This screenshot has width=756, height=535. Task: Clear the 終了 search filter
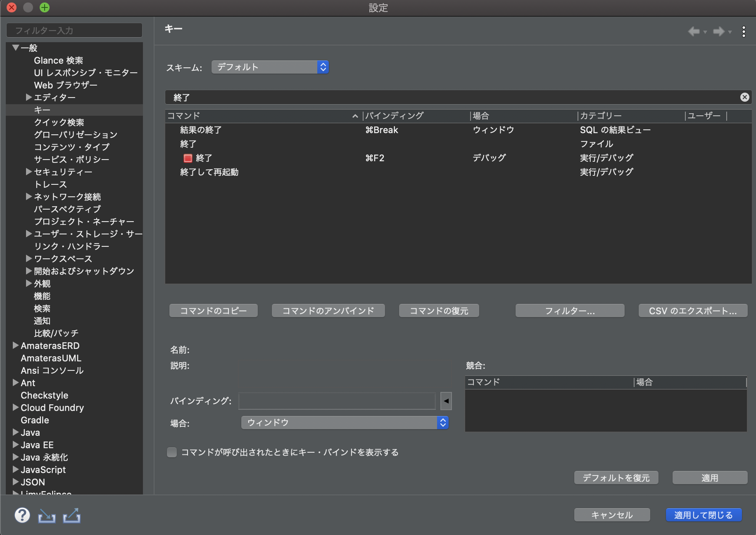point(744,97)
